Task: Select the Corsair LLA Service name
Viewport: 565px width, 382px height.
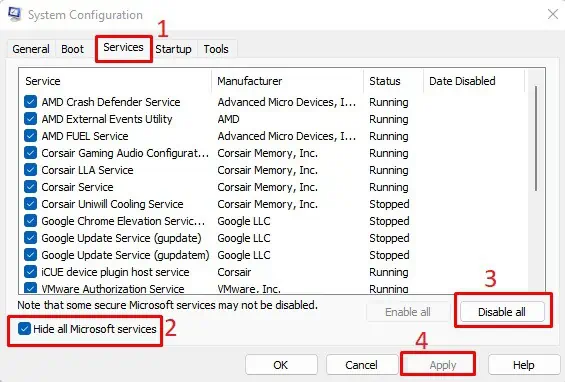Action: tap(88, 170)
